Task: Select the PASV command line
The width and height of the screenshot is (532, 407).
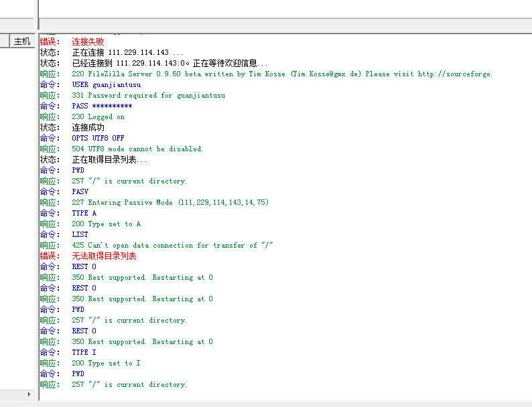Action: [x=64, y=192]
